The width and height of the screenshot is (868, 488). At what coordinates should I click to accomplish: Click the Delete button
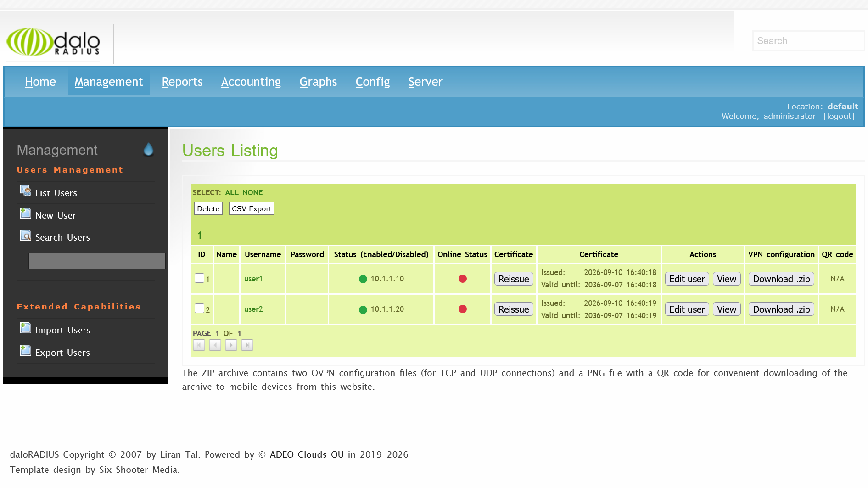[x=208, y=208]
